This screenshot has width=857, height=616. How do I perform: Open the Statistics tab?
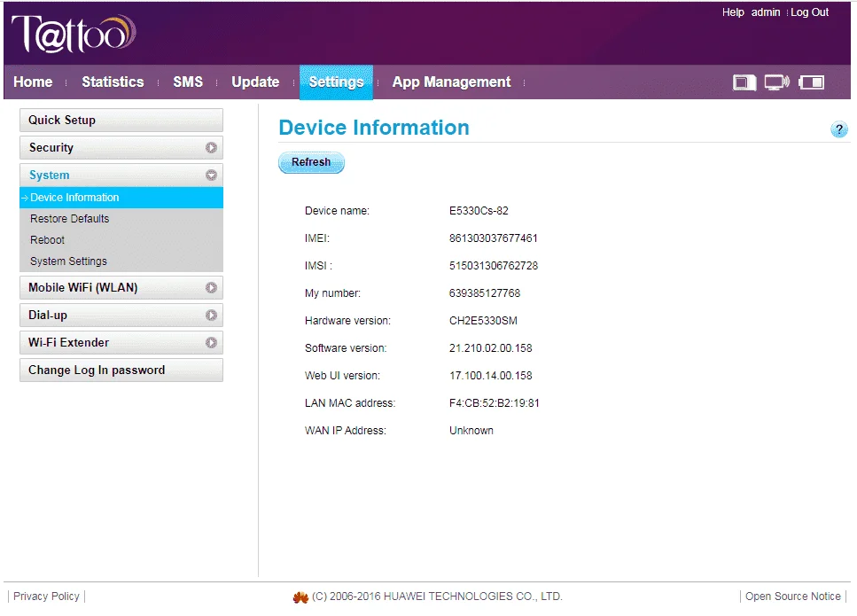point(113,82)
